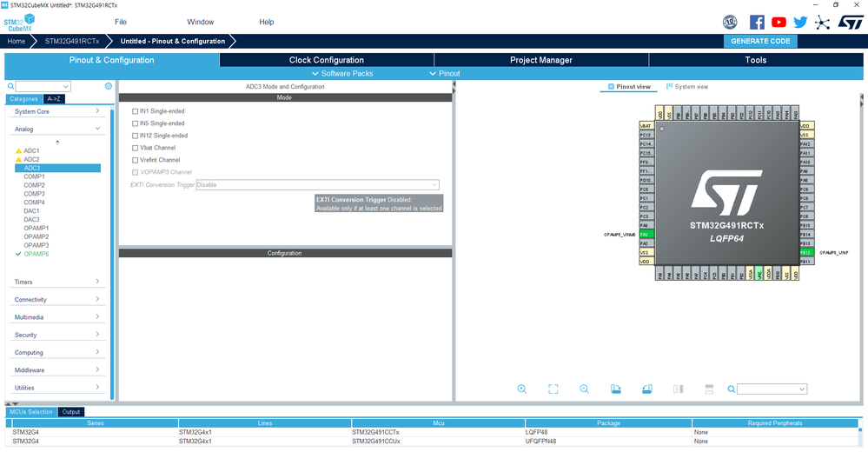
Task: Check the Vbat Channel option
Action: (x=135, y=148)
